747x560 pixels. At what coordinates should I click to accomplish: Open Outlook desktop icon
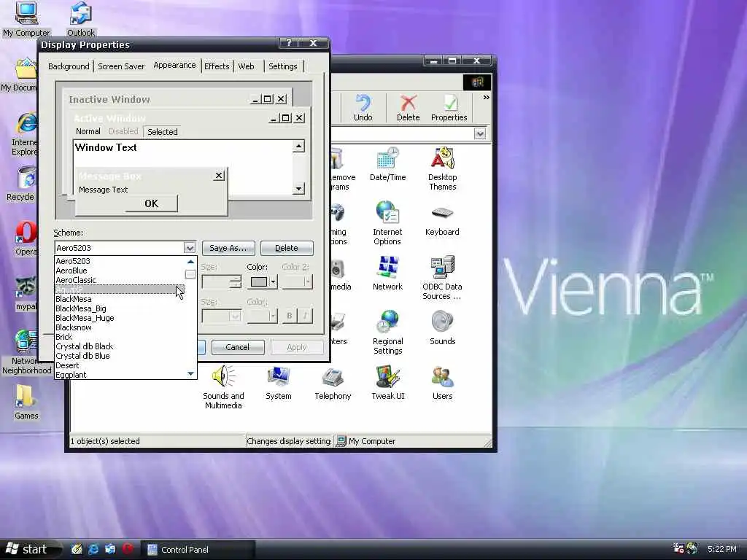[x=80, y=19]
